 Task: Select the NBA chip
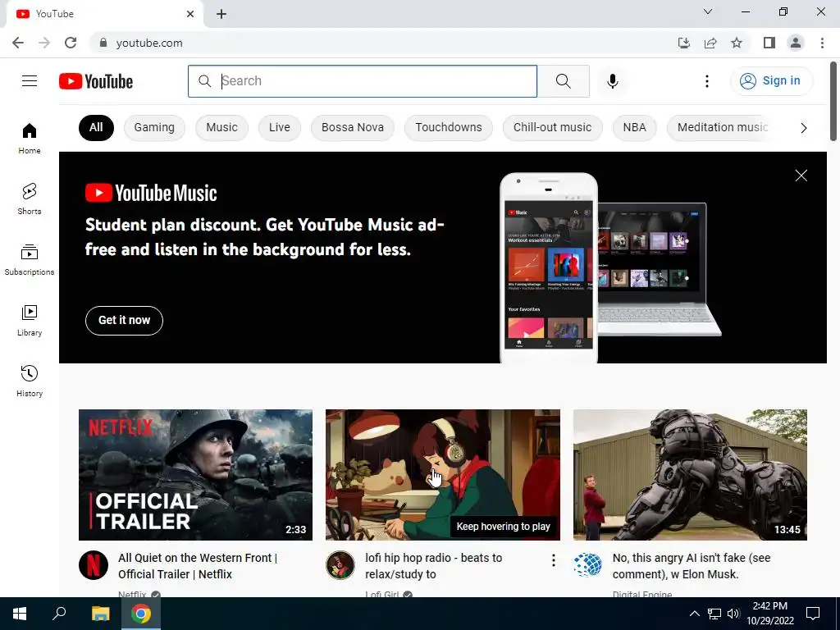point(634,127)
